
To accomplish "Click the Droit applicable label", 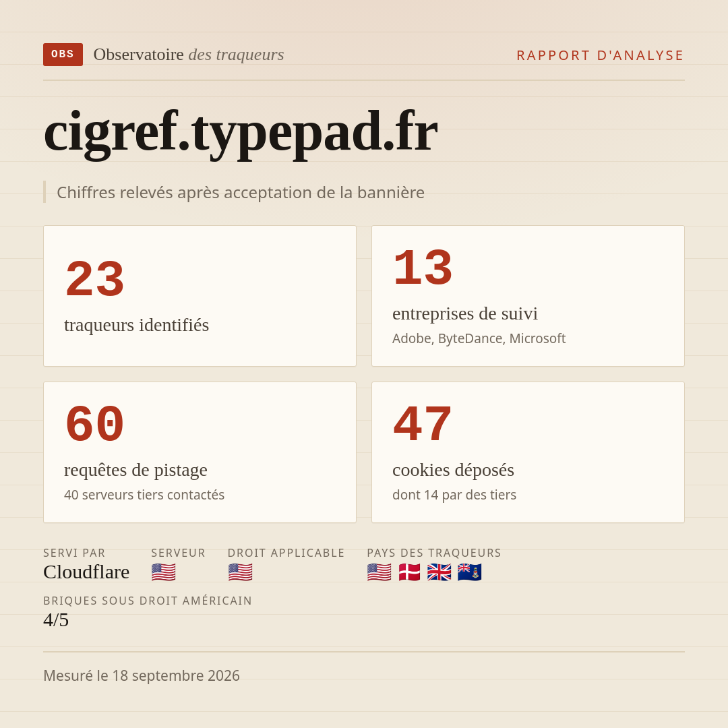I will click(286, 553).
